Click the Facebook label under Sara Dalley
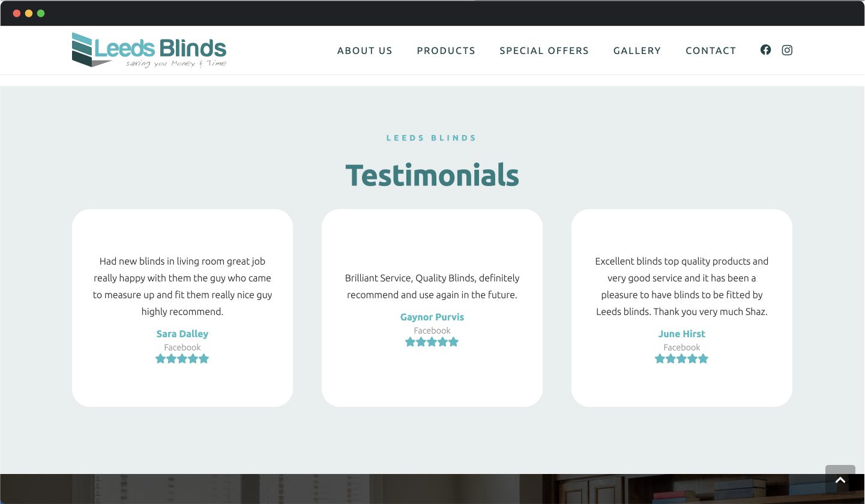 [182, 347]
